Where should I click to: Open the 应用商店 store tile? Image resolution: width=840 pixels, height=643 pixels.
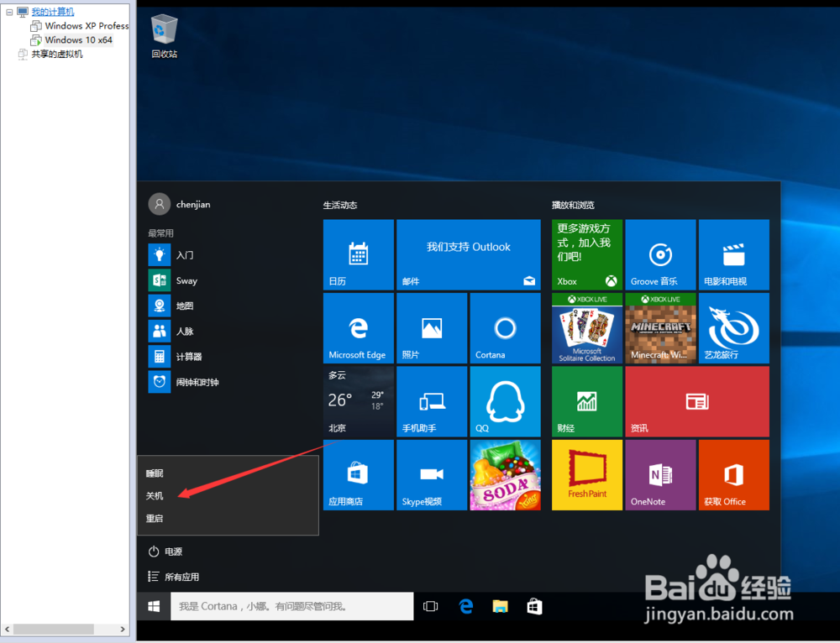click(359, 475)
